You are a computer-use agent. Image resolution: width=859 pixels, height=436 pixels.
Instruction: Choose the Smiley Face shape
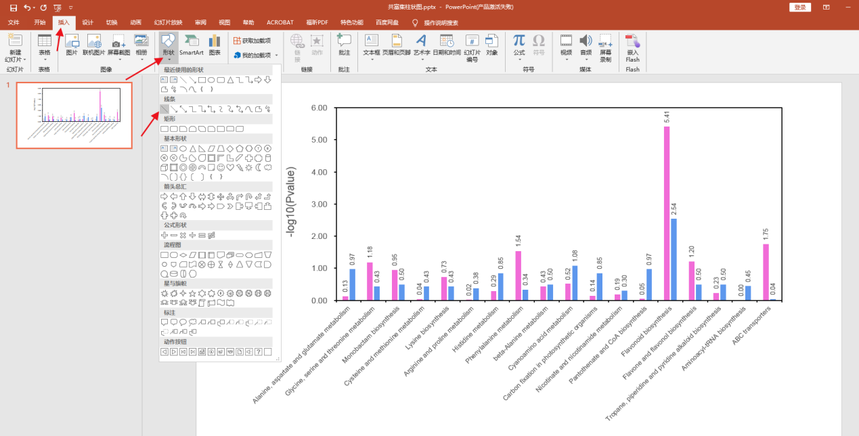click(x=221, y=167)
